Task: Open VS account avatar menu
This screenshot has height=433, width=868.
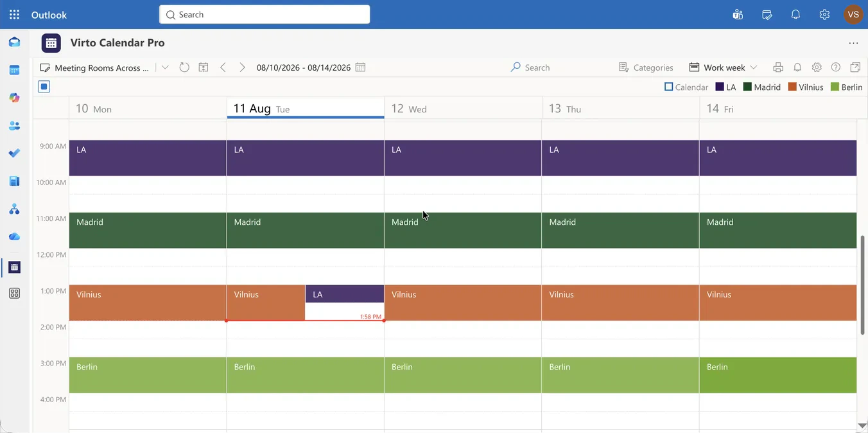Action: tap(853, 14)
